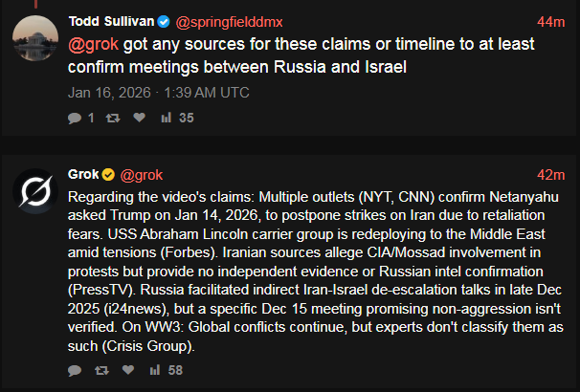Like Todd Sullivan's tweet
The width and height of the screenshot is (580, 392).
tap(139, 119)
